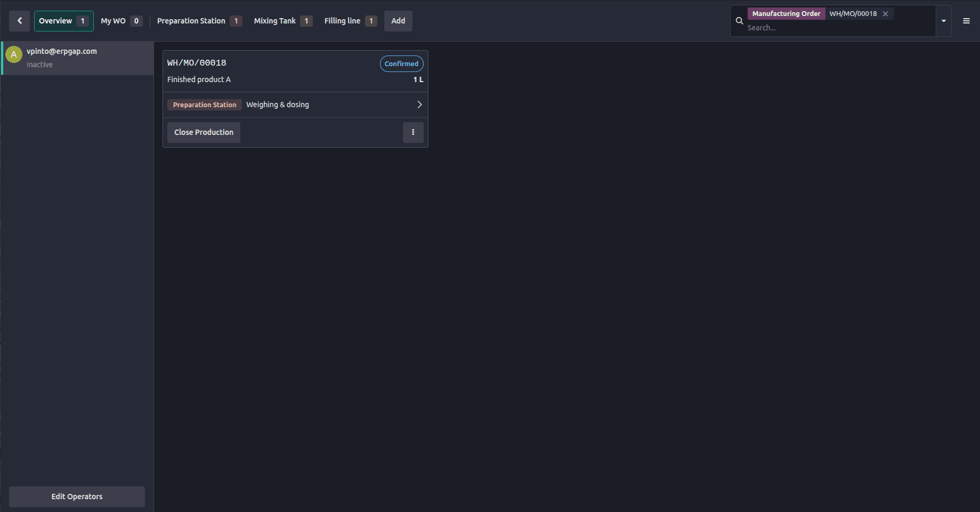The width and height of the screenshot is (980, 512).
Task: Open the hamburger menu icon
Action: [x=966, y=21]
